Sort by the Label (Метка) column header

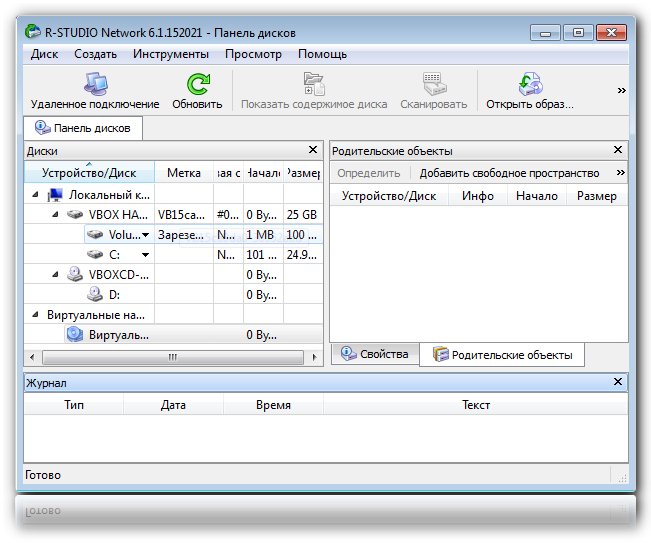point(184,173)
